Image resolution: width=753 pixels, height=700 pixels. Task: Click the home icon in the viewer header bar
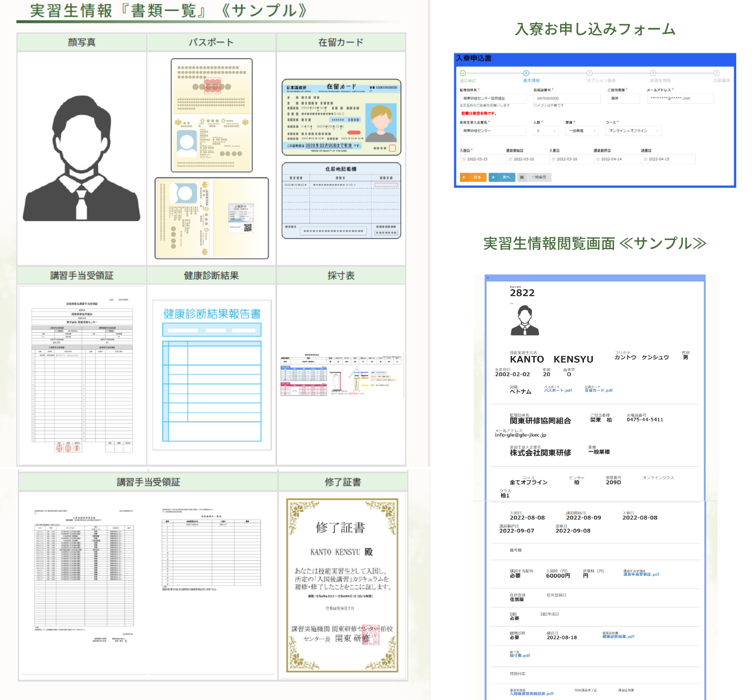488,278
